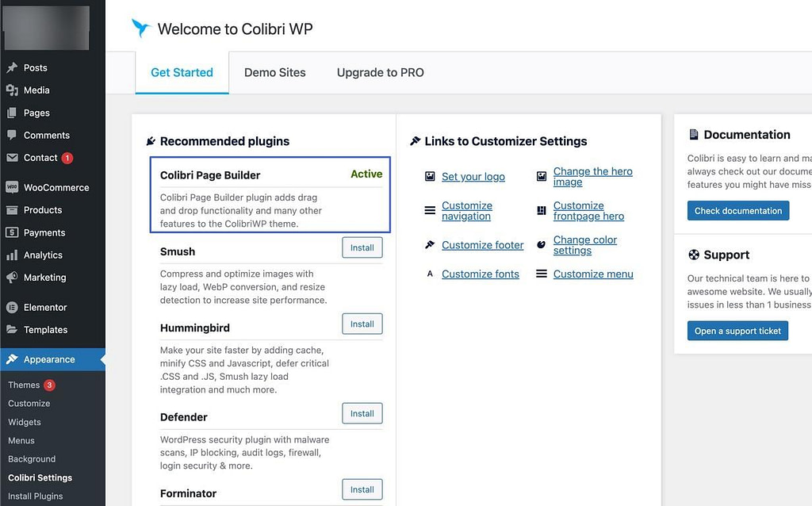Screen dimensions: 812x506
Task: Collapse the Appearance submenu
Action: pyautogui.click(x=50, y=359)
